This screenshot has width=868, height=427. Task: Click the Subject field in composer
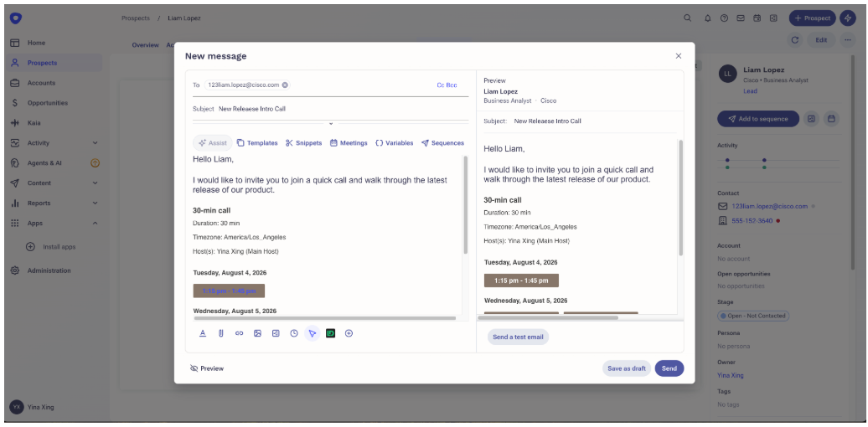pos(330,109)
